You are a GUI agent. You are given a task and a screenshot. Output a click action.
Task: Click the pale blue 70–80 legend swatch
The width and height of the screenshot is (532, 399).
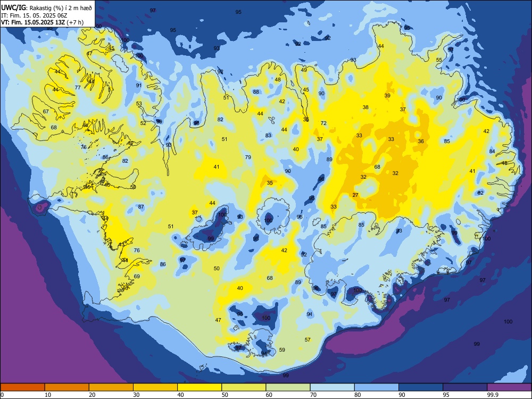(x=332, y=387)
